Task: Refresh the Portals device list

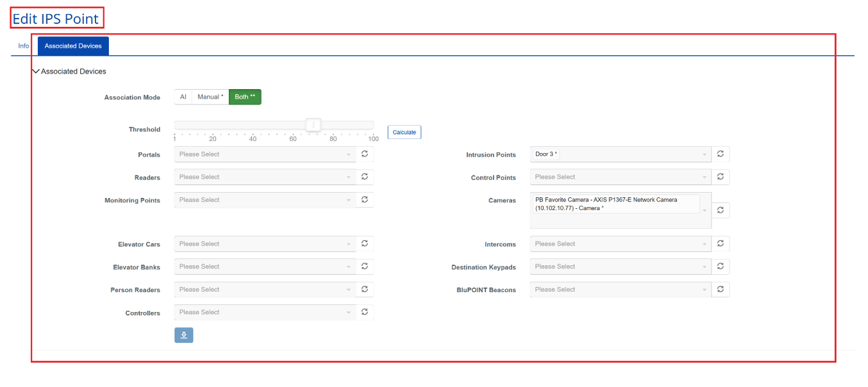Action: [365, 154]
